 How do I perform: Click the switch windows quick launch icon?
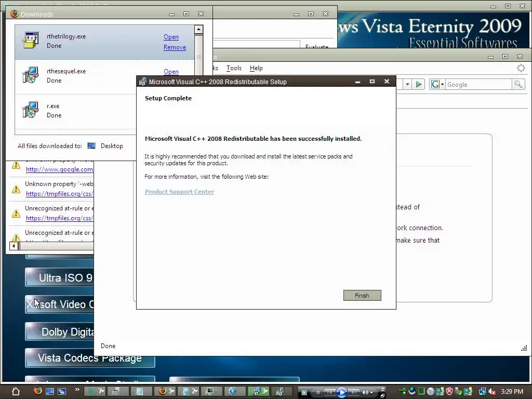[62, 391]
